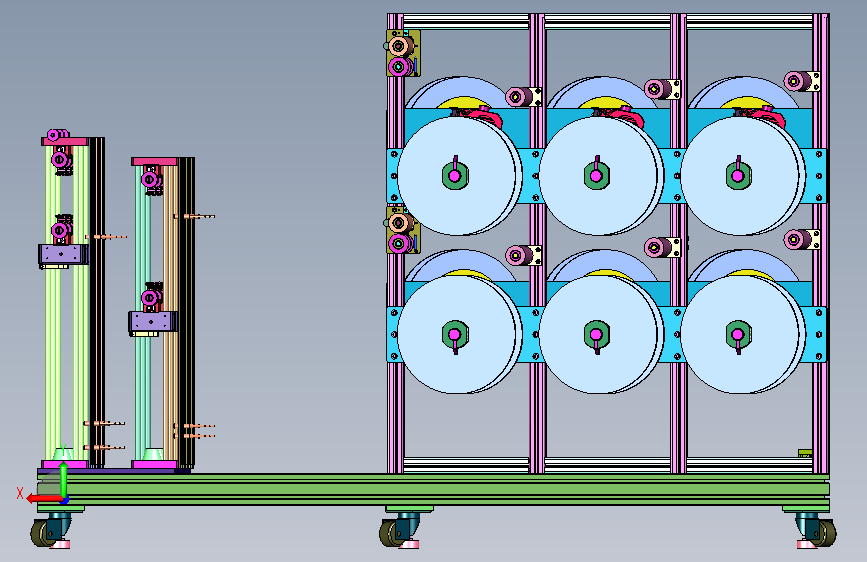The height and width of the screenshot is (562, 867).
Task: Select the purple carriage block on the tall tower
Action: click(64, 254)
